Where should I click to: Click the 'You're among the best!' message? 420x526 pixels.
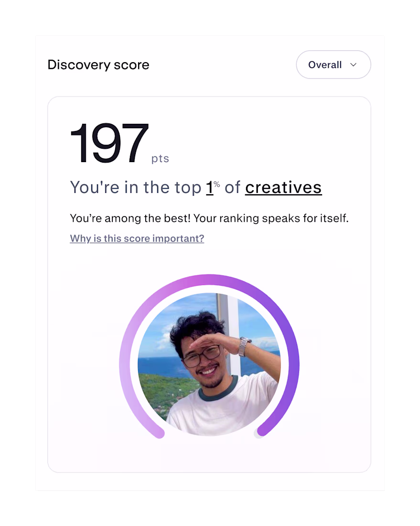(x=130, y=219)
